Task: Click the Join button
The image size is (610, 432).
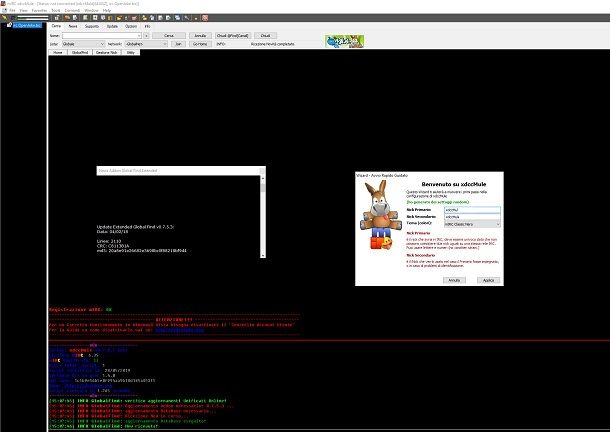Action: (178, 44)
